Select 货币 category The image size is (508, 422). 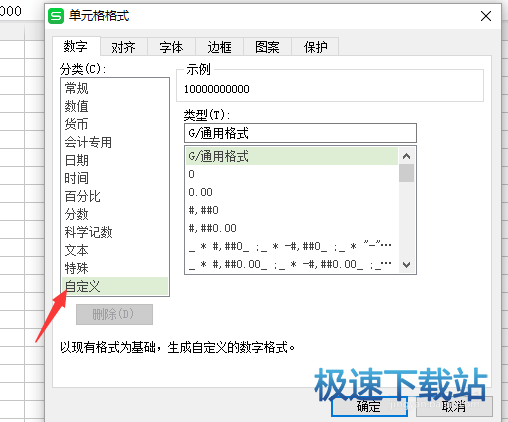point(115,124)
